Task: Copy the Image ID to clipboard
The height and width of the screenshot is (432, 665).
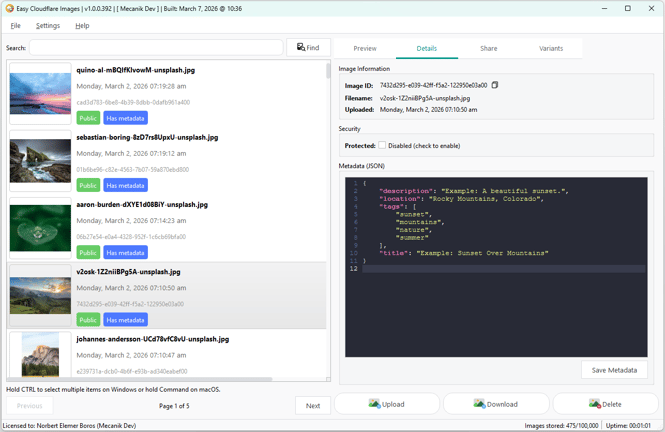Action: [495, 85]
